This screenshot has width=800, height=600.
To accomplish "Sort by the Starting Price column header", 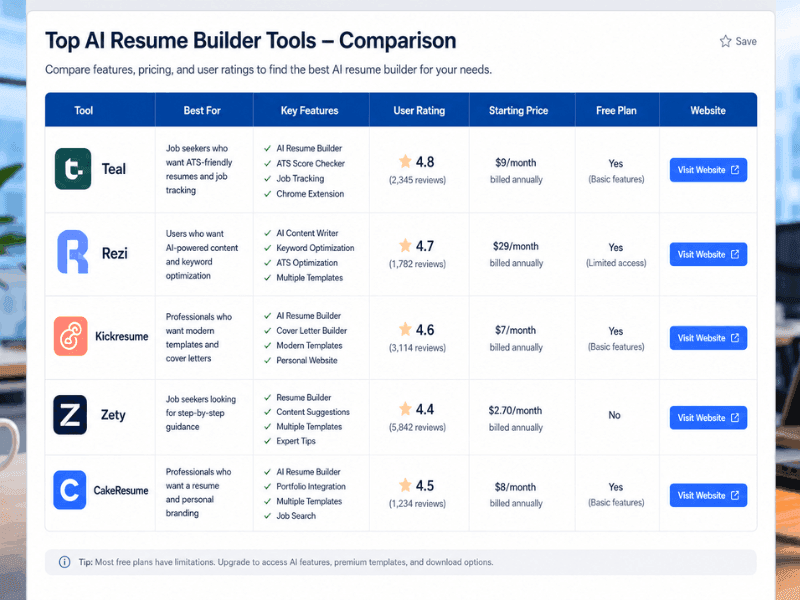I will click(x=518, y=110).
